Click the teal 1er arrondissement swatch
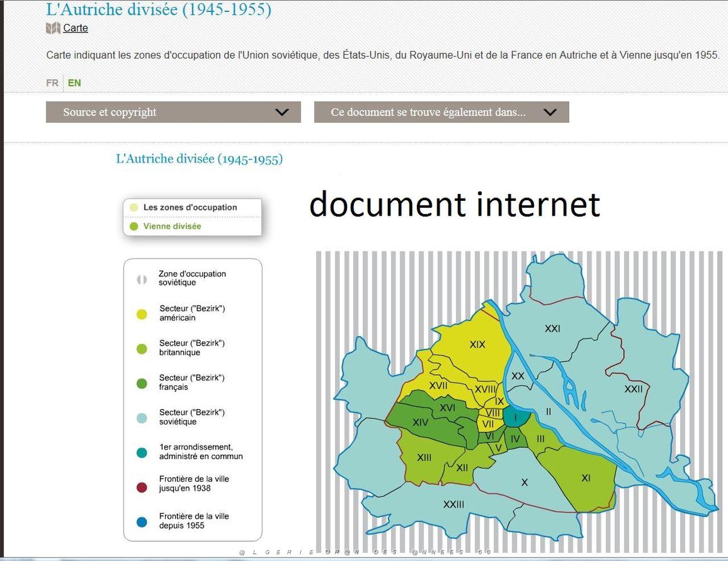 click(142, 453)
